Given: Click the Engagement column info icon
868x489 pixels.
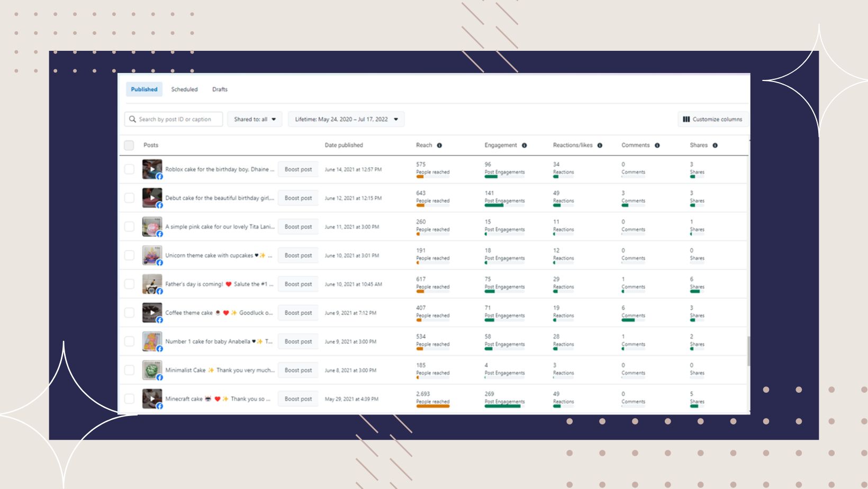Looking at the screenshot, I should coord(524,146).
